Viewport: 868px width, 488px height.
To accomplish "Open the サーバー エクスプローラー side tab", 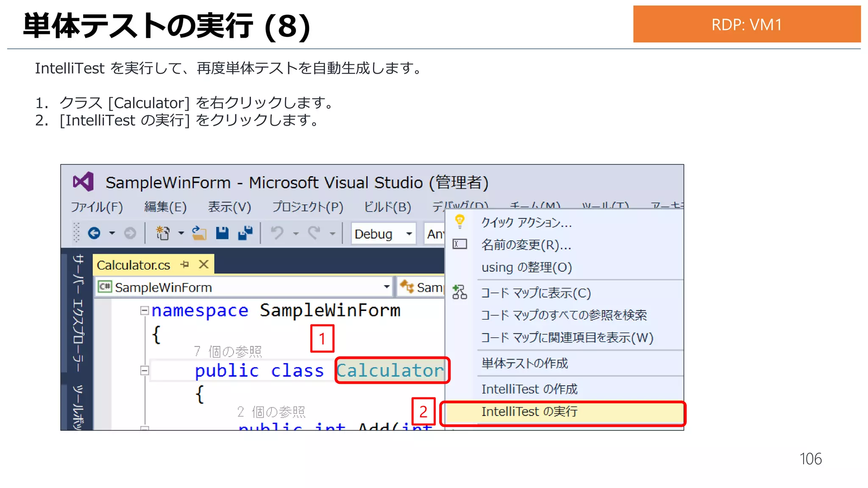I will (78, 313).
